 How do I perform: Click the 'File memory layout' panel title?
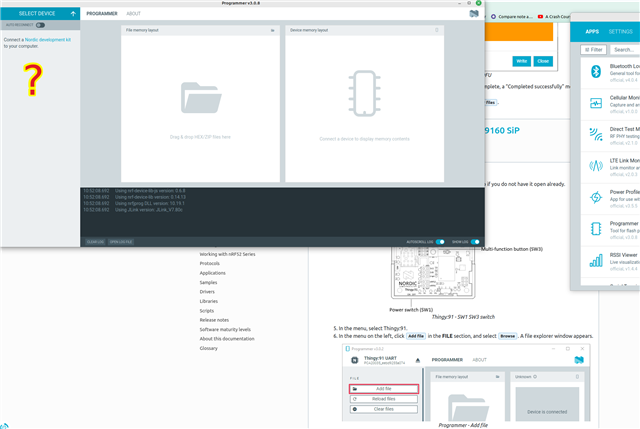pos(142,30)
